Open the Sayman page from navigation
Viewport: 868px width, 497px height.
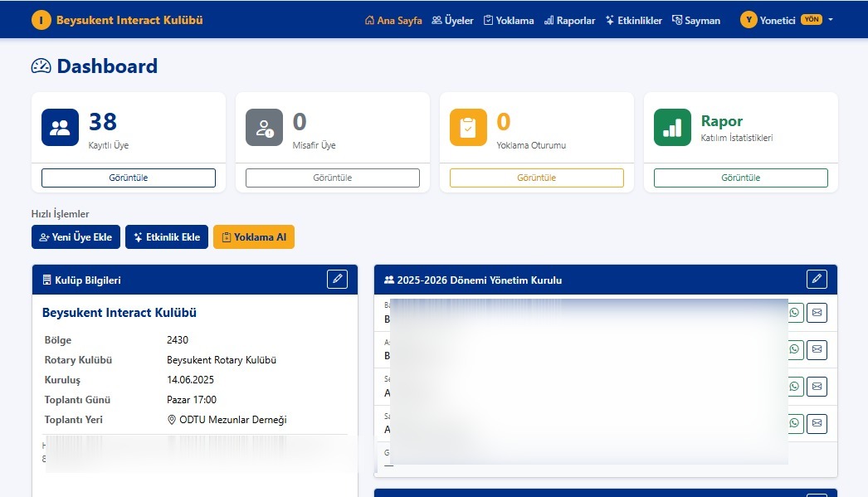(x=695, y=20)
